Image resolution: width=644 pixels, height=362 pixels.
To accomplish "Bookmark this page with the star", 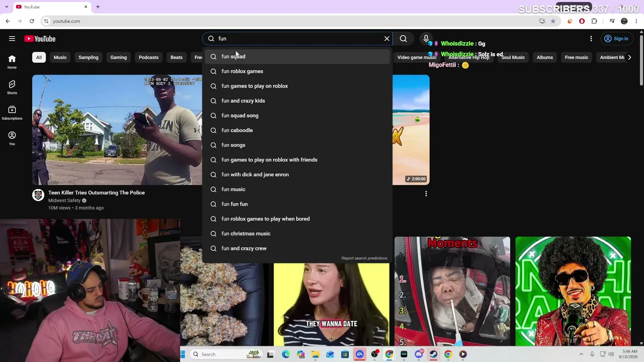I will [x=553, y=21].
